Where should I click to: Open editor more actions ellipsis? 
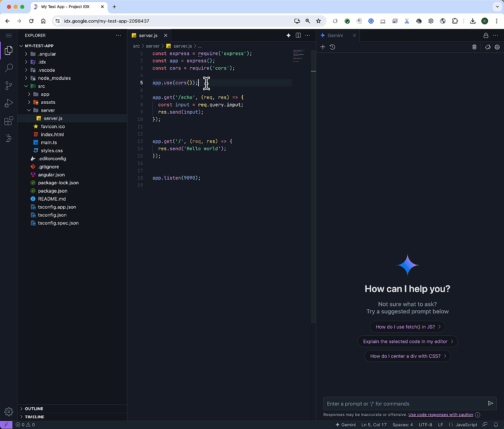[308, 35]
